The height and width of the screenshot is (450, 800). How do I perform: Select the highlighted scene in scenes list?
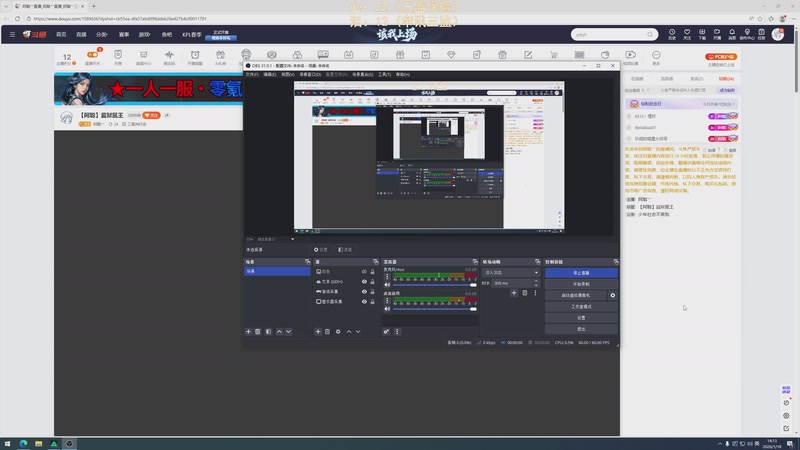pyautogui.click(x=277, y=271)
